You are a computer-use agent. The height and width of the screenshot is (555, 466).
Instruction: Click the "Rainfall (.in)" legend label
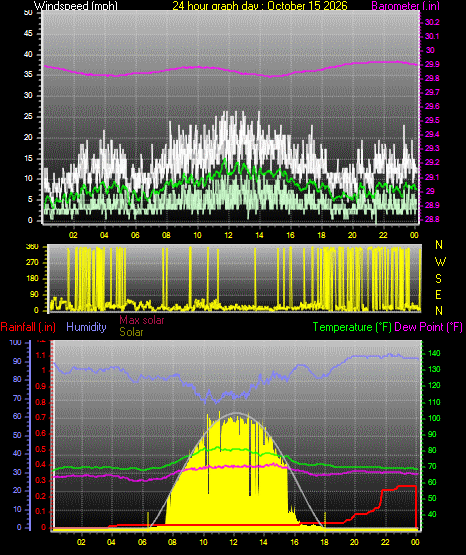click(x=28, y=327)
